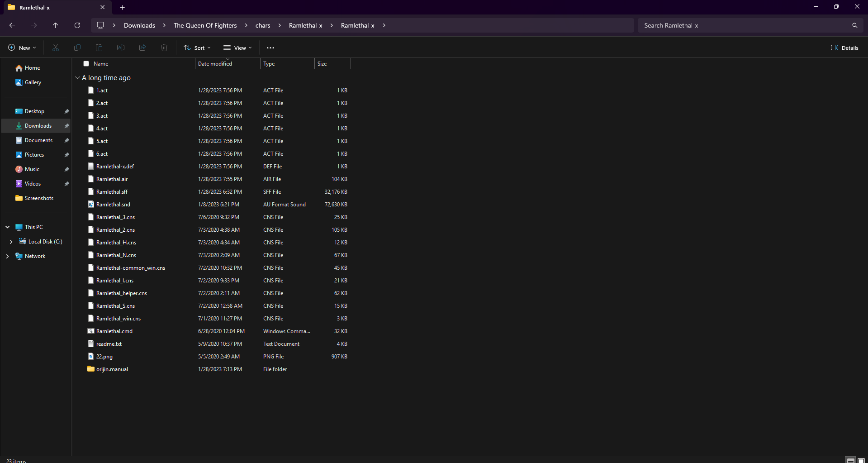Click the Paste toolbar icon

tap(99, 48)
